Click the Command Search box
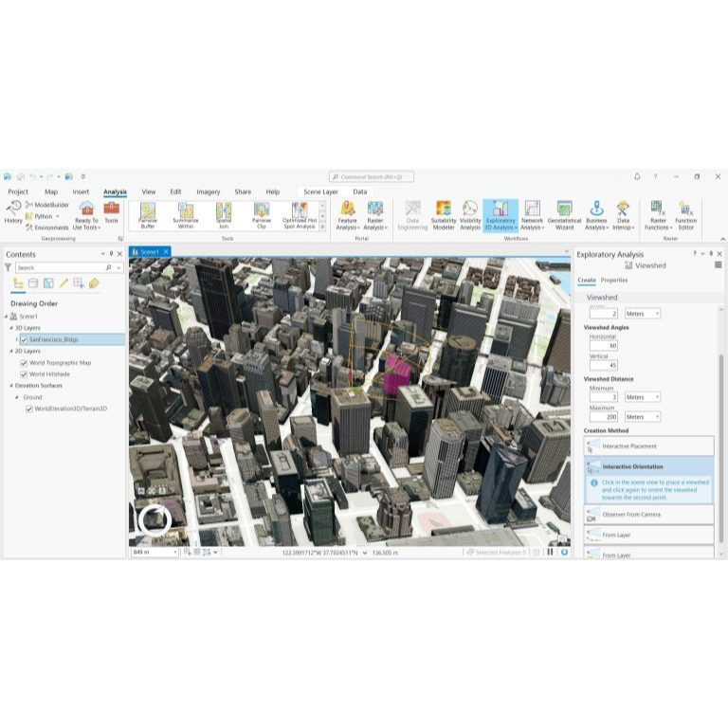728x728 pixels. (372, 177)
